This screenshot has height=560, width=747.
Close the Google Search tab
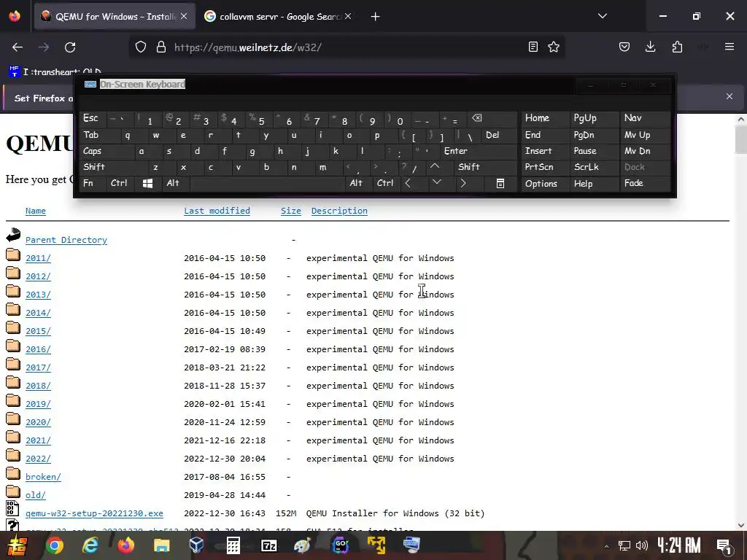pos(348,17)
